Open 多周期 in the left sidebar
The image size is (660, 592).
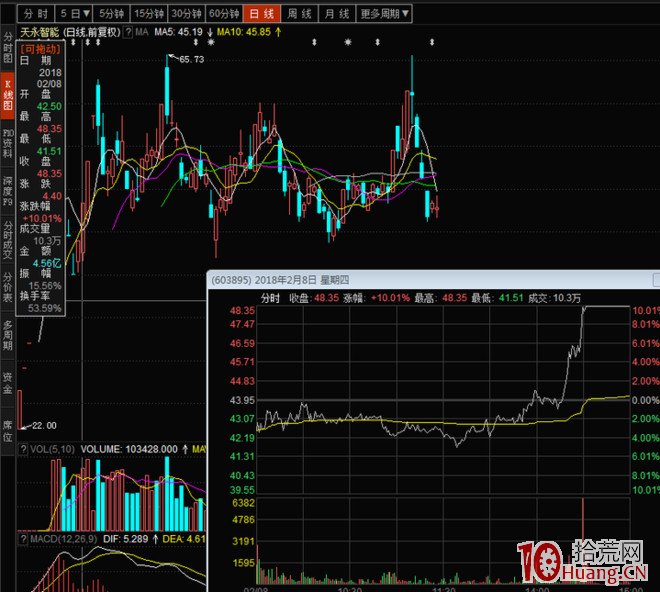click(8, 335)
